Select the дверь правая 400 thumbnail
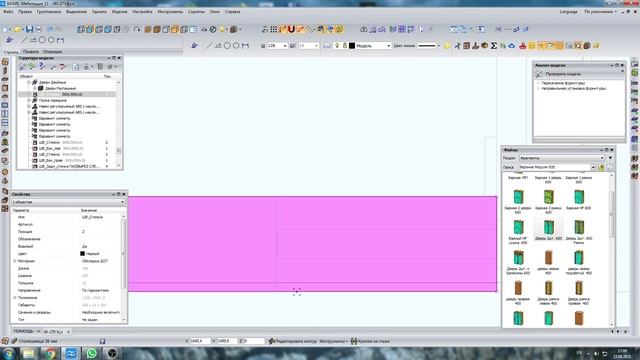640x360 pixels. click(x=518, y=293)
